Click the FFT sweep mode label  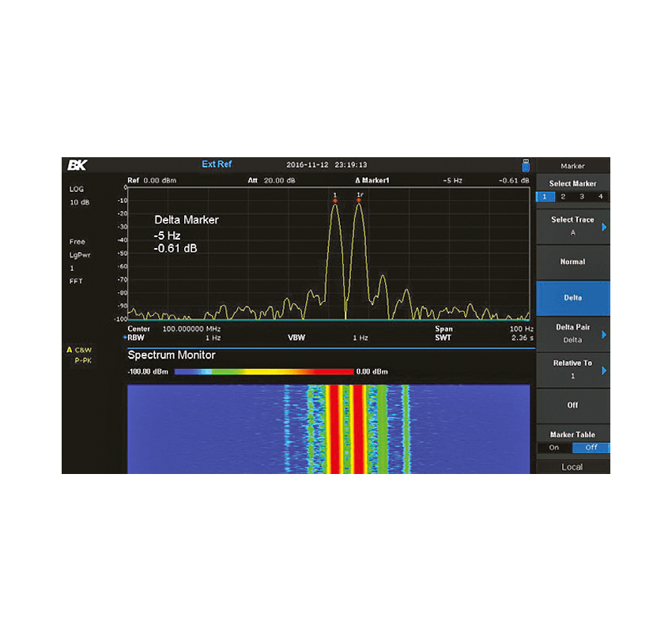[x=76, y=281]
